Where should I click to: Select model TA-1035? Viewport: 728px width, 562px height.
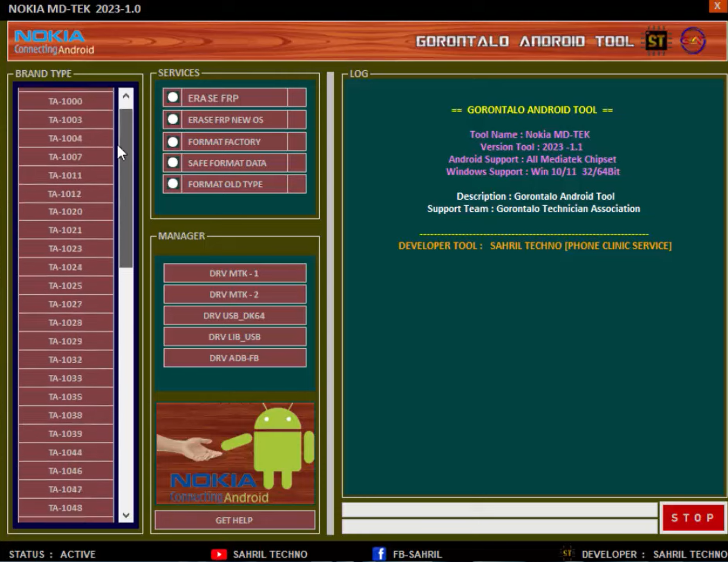coord(66,397)
